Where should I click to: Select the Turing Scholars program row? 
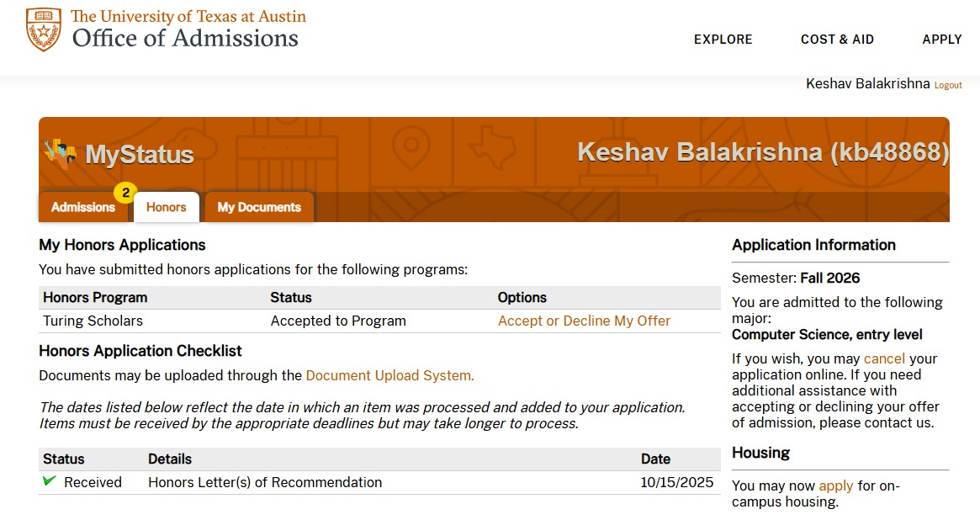[379, 321]
